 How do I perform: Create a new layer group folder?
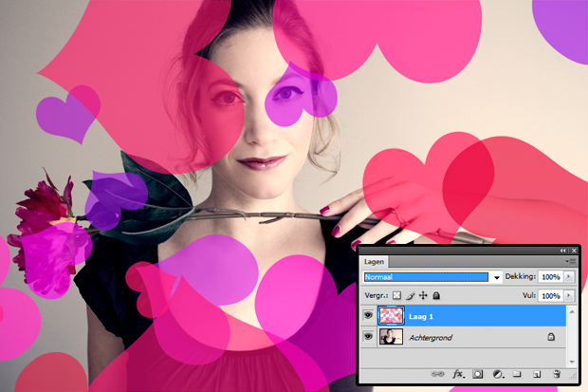517,374
